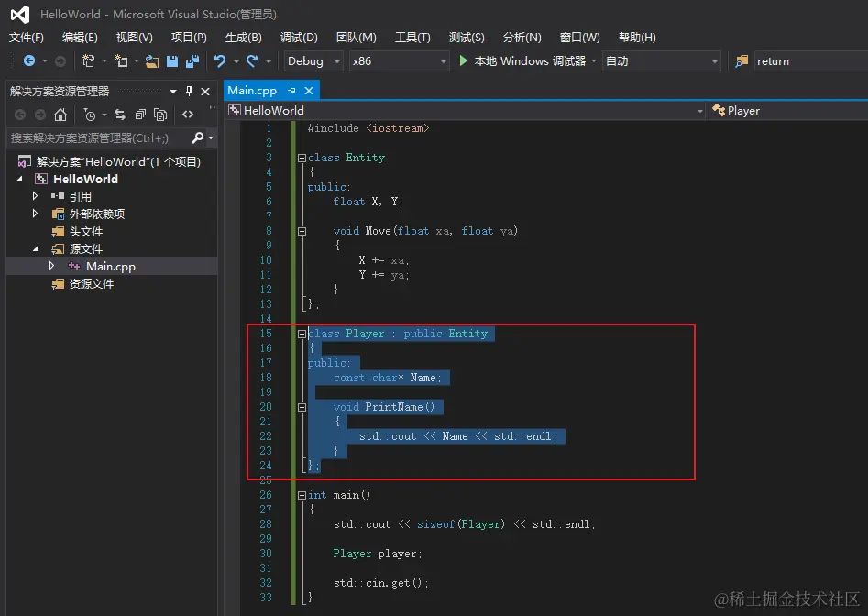Open the debugger target dropdown arrow
The width and height of the screenshot is (868, 616).
pos(593,60)
